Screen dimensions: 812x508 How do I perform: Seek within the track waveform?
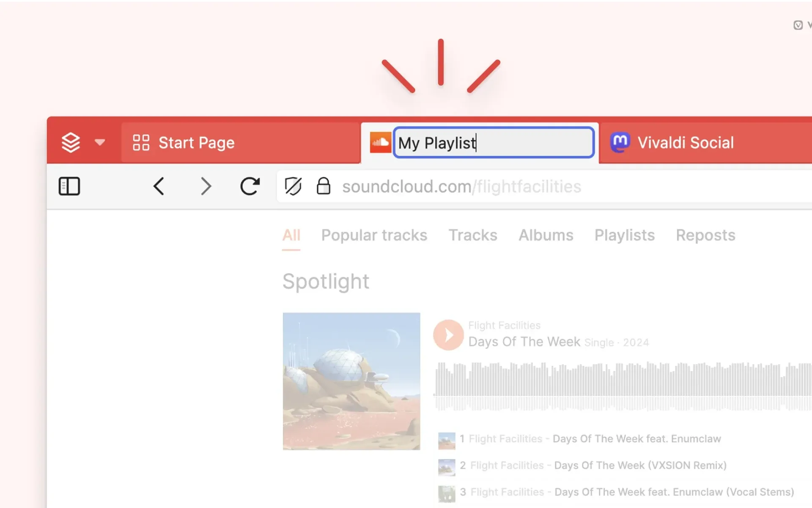pyautogui.click(x=623, y=386)
